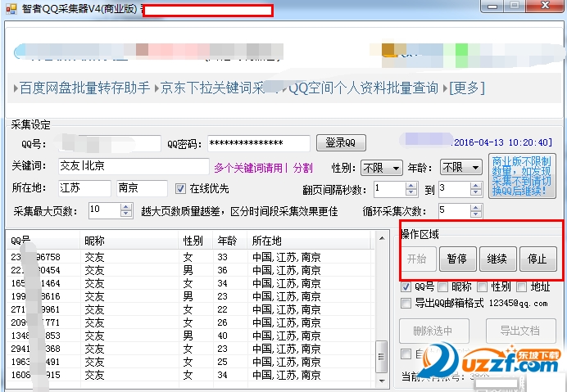Decrease 循环采集次数 value
This screenshot has height=392, width=567.
[476, 214]
